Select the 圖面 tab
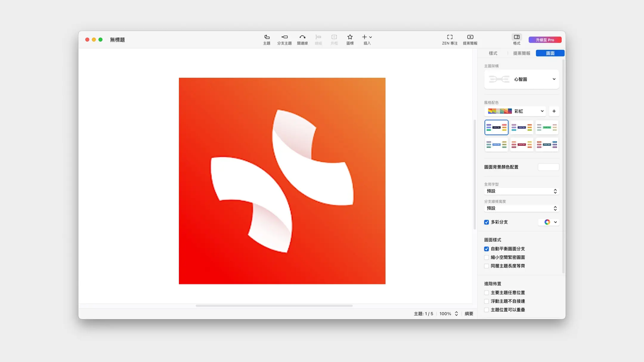The height and width of the screenshot is (362, 644). pyautogui.click(x=550, y=53)
